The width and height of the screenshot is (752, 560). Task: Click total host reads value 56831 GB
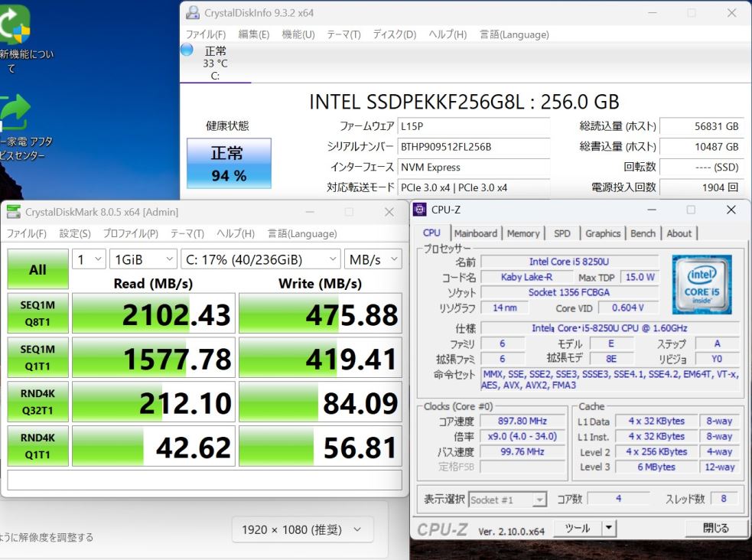pyautogui.click(x=702, y=126)
